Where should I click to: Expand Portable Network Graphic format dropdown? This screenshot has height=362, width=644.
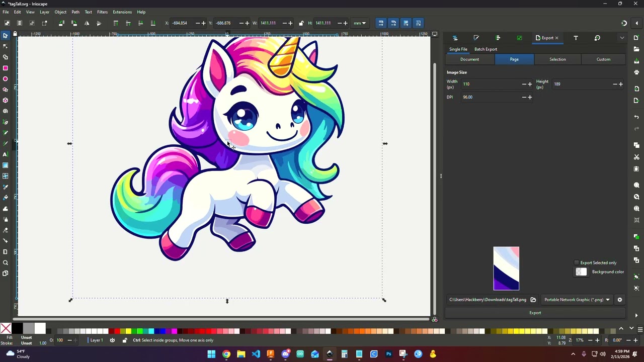tap(577, 300)
